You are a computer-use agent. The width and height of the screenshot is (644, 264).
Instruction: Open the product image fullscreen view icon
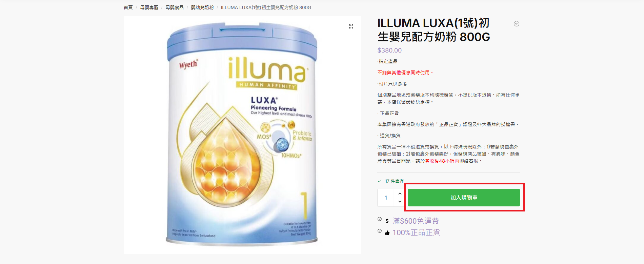[351, 26]
